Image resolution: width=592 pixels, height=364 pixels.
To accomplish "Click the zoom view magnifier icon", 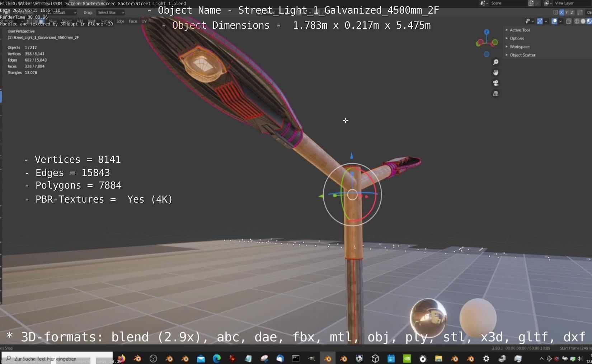I will click(x=495, y=62).
